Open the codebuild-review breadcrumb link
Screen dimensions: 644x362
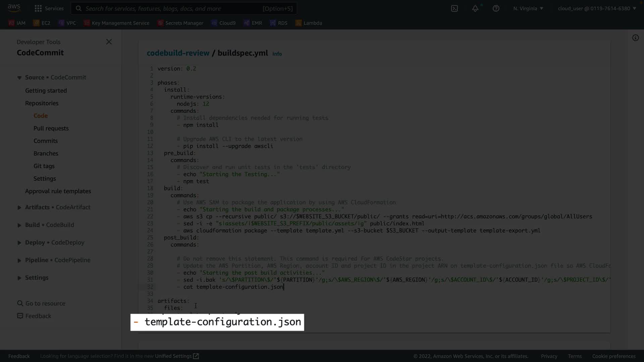(x=178, y=53)
